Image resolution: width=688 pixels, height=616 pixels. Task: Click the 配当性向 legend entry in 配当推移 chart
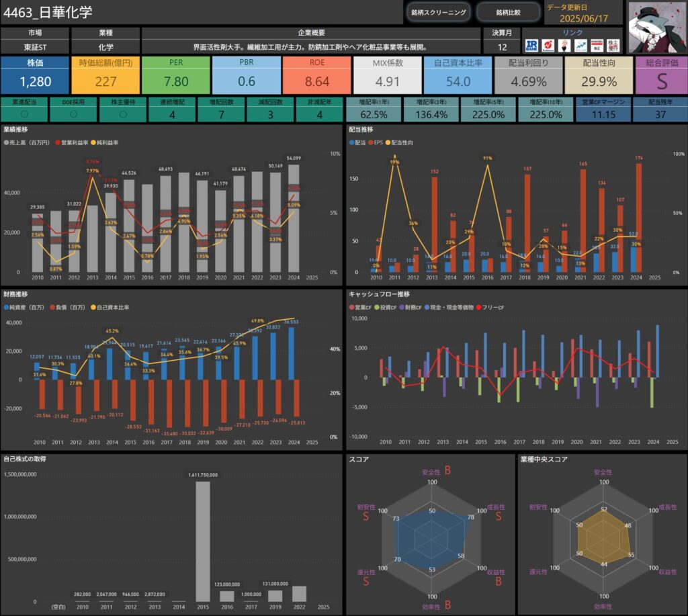[399, 142]
